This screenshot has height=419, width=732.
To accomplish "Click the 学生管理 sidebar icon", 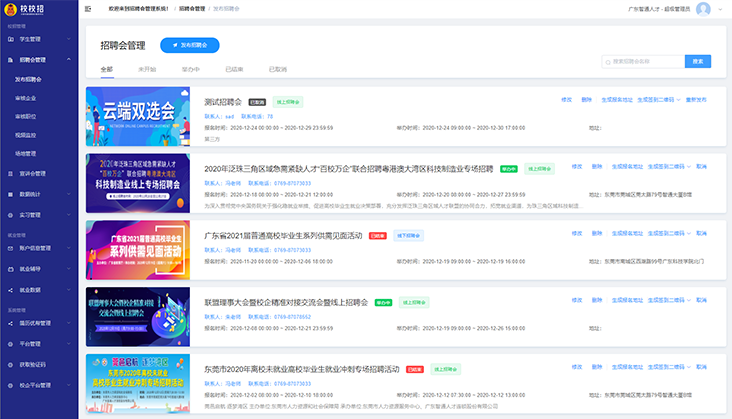I will (10, 39).
